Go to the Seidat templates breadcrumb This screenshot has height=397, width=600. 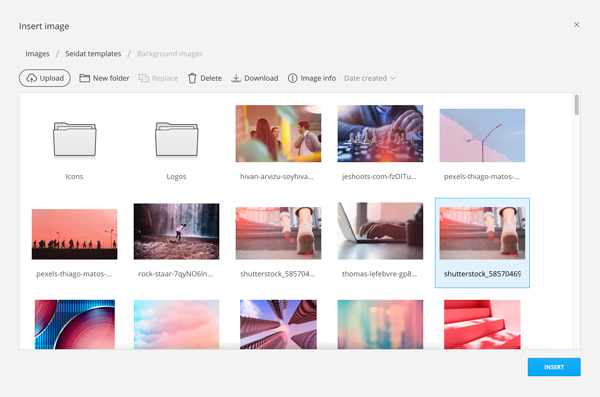[x=93, y=54]
